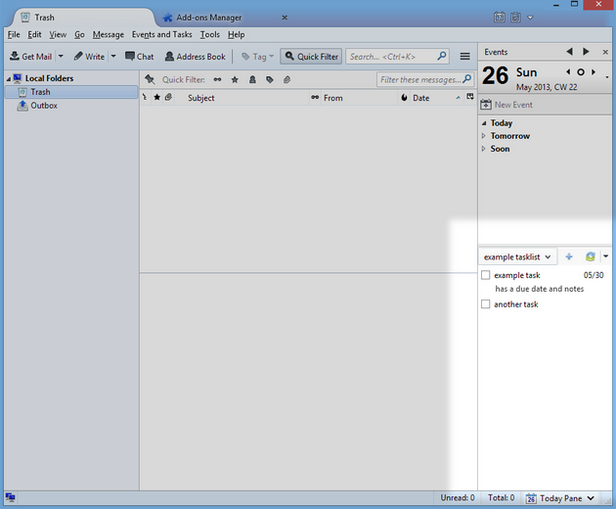Check the 'example task' checkbox
Viewport: 616px width, 509px height.
[486, 275]
